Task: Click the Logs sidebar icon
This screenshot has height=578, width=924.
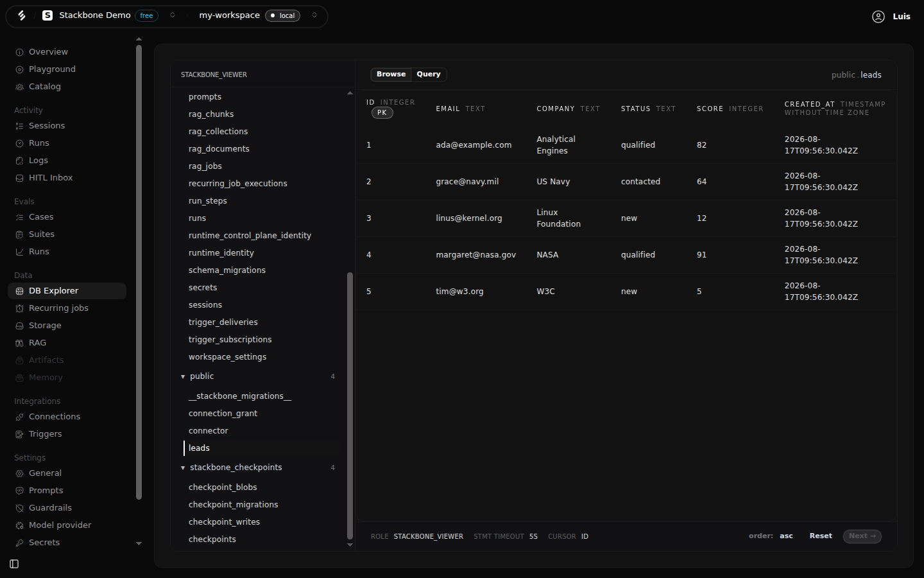Action: tap(19, 161)
